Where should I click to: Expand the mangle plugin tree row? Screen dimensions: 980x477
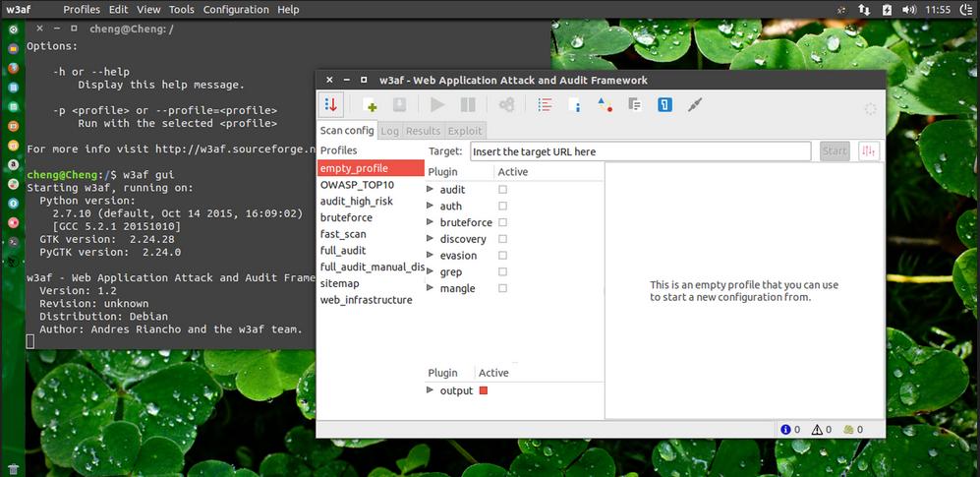(430, 288)
